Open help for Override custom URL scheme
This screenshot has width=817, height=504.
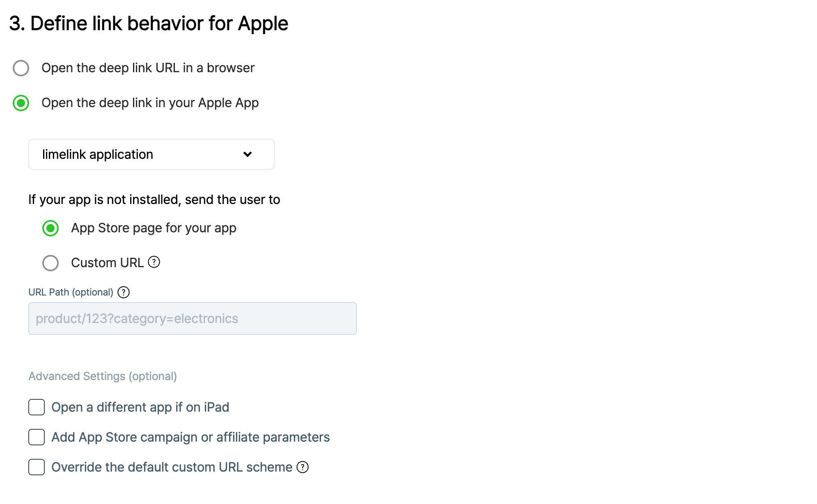[303, 467]
